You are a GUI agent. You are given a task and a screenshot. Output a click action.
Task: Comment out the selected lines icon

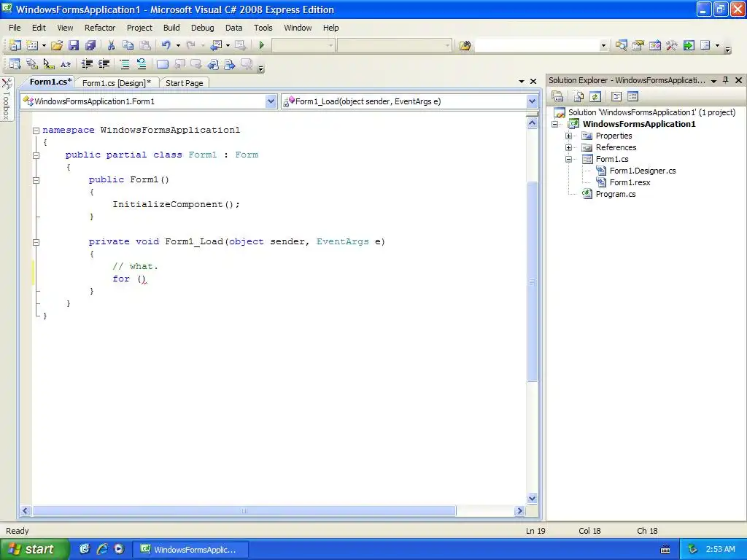(x=125, y=64)
